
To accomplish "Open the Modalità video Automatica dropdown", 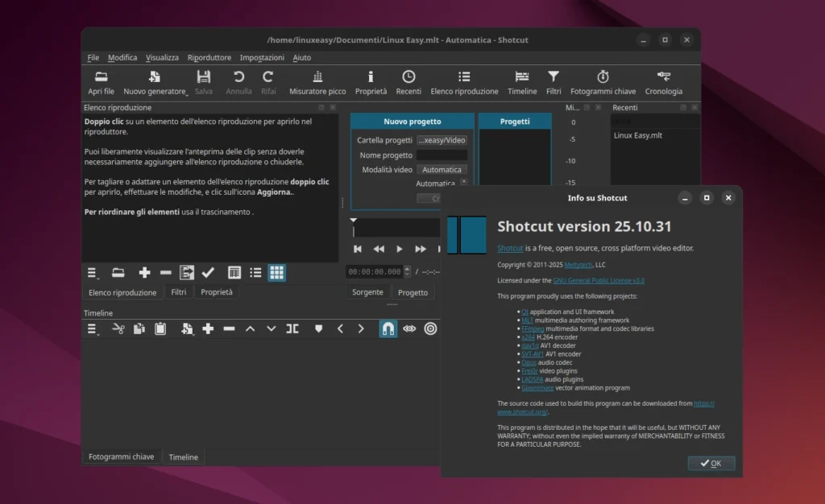I will (442, 169).
